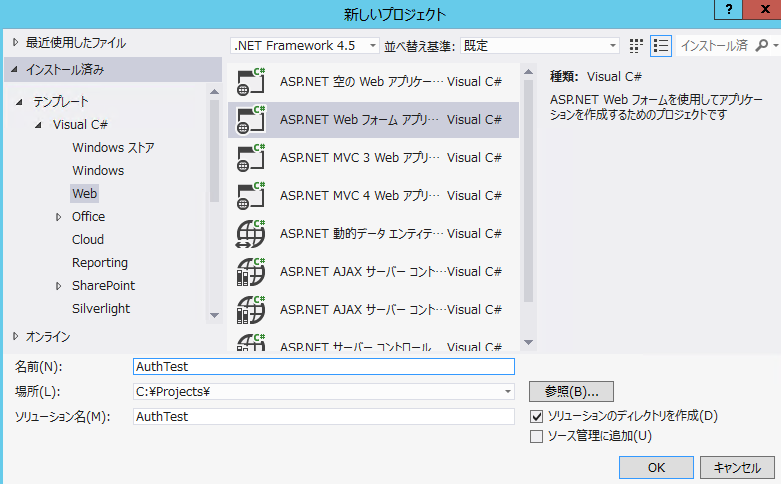781x484 pixels.
Task: Collapse the Visual C# tree node
Action: coord(38,125)
